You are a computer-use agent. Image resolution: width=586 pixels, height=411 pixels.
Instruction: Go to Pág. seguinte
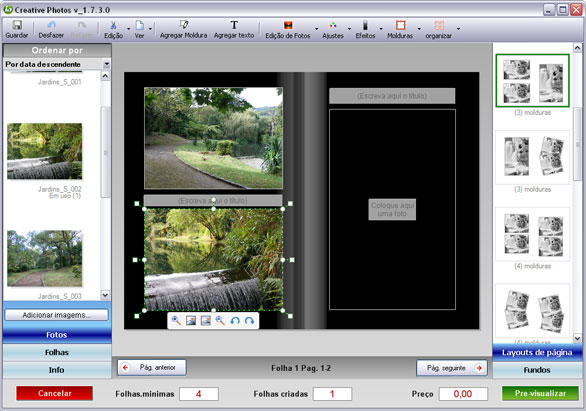tap(452, 368)
